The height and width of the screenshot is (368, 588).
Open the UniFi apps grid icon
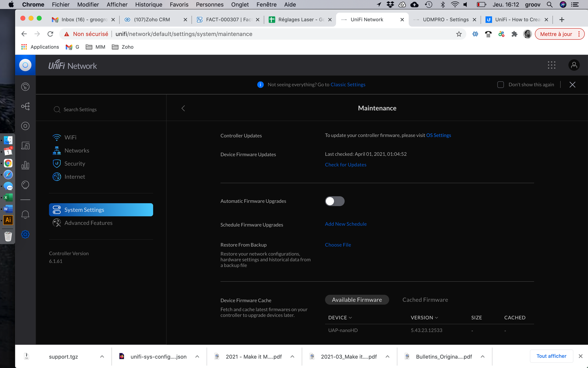pyautogui.click(x=552, y=65)
